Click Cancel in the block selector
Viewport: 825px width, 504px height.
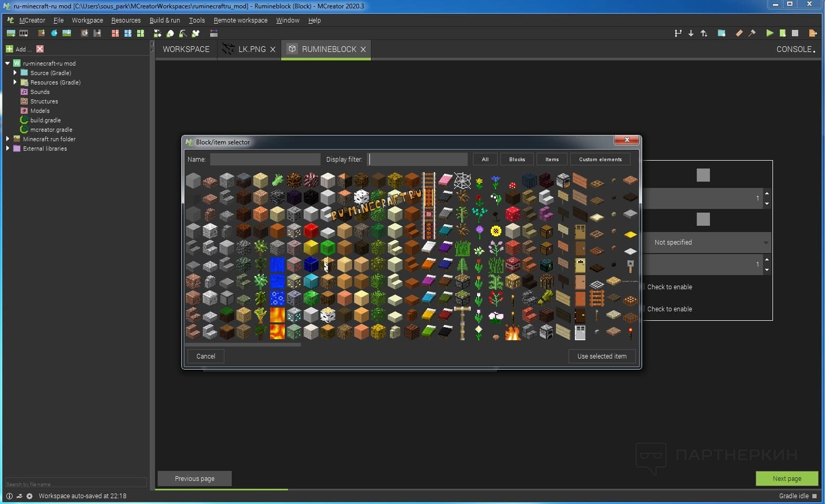205,356
